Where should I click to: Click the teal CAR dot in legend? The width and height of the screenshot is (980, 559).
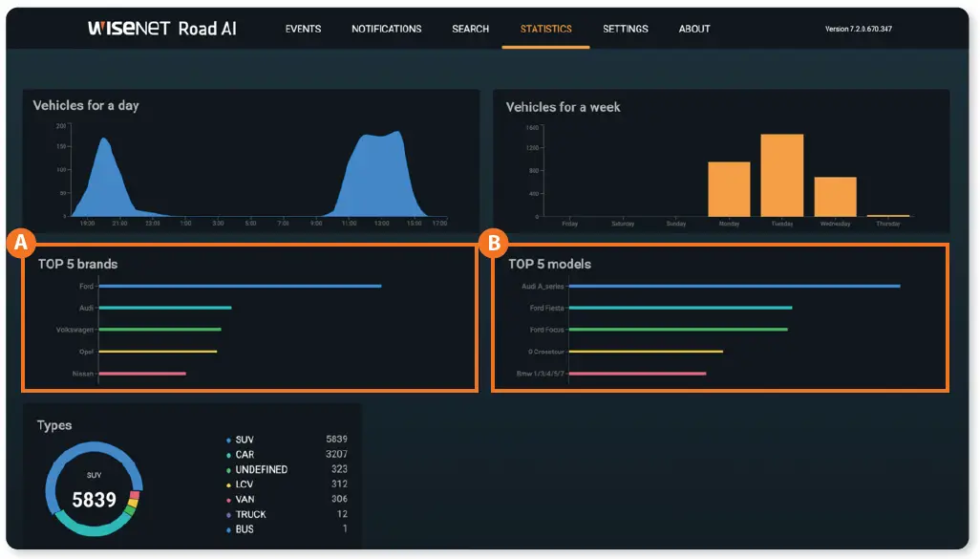pyautogui.click(x=228, y=455)
